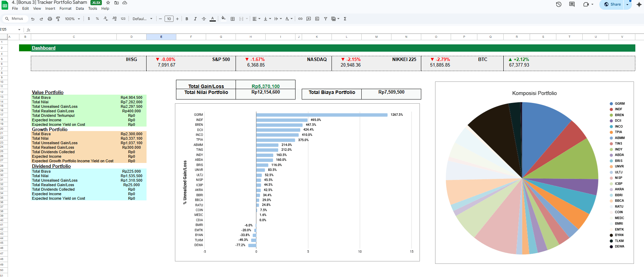The image size is (644, 277).
Task: Click the Dividend Portfolio heading
Action: (51, 166)
